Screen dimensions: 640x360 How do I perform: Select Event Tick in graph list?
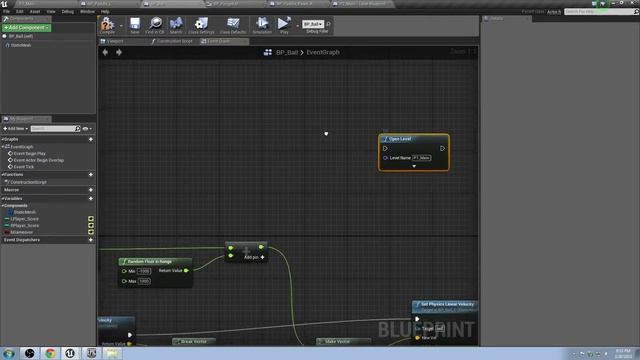click(x=23, y=167)
